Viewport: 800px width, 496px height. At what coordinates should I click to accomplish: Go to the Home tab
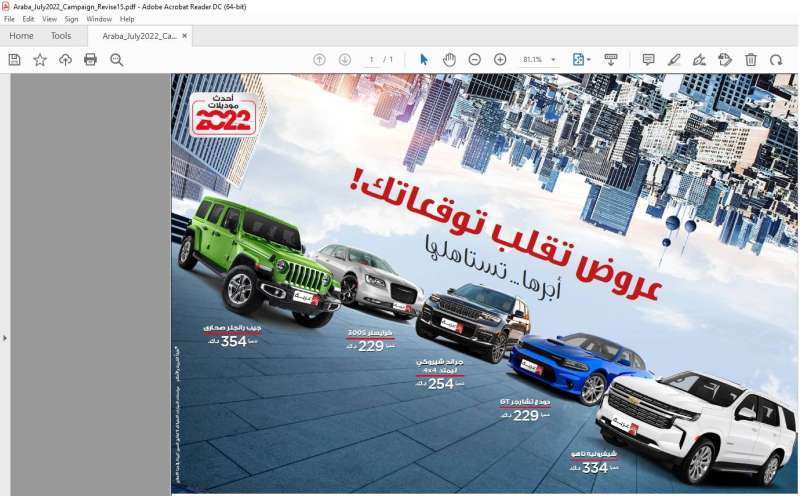(21, 36)
